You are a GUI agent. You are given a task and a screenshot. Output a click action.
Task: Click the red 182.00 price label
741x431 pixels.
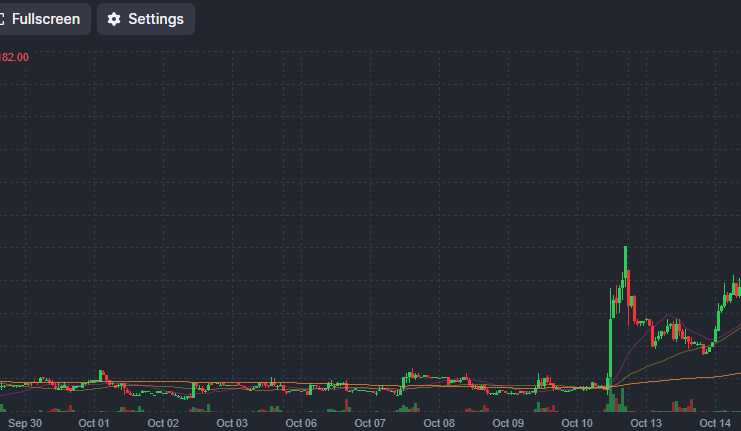pos(14,57)
